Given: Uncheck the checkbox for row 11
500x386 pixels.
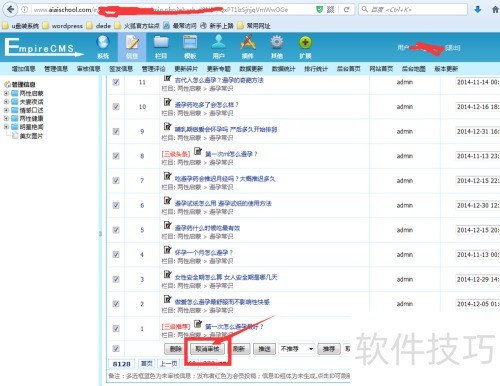Looking at the screenshot, I should pyautogui.click(x=116, y=82).
